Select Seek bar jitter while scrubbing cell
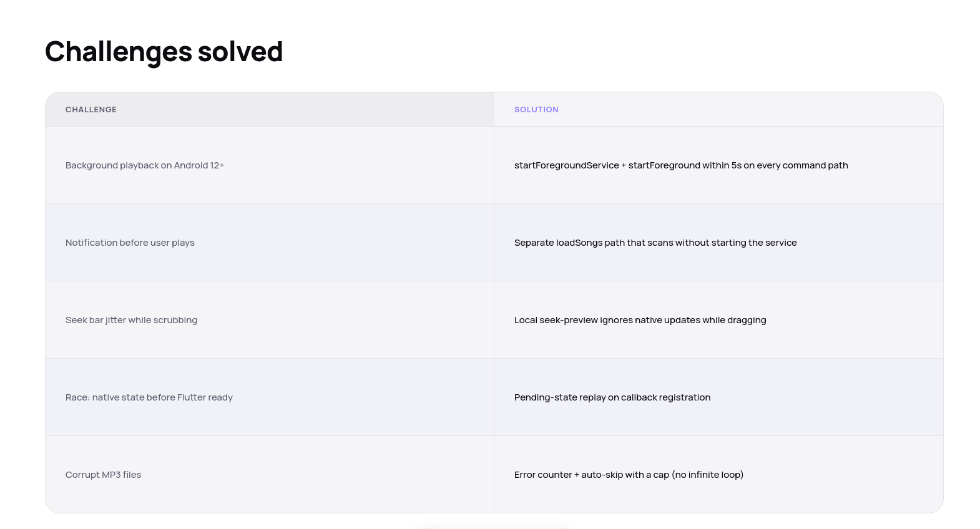Image resolution: width=980 pixels, height=529 pixels. tap(270, 320)
